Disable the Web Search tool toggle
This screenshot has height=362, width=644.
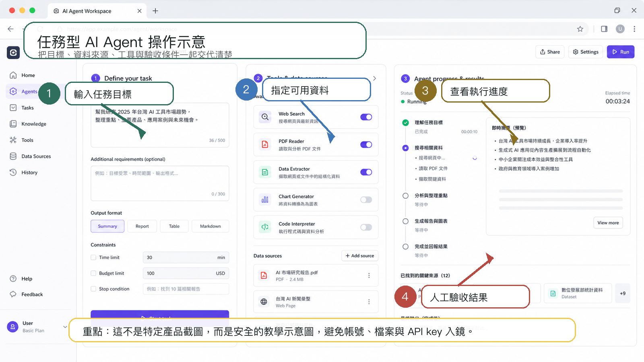click(366, 117)
